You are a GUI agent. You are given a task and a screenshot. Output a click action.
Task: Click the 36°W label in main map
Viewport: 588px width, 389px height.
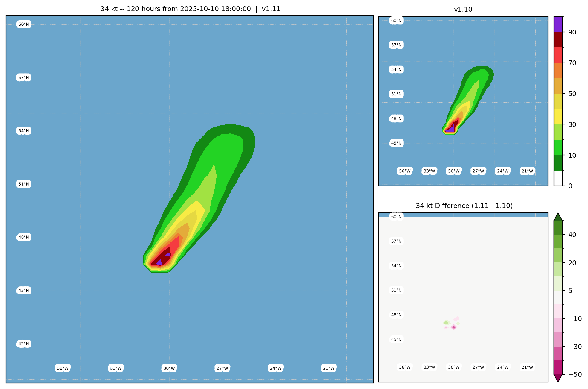tap(63, 368)
